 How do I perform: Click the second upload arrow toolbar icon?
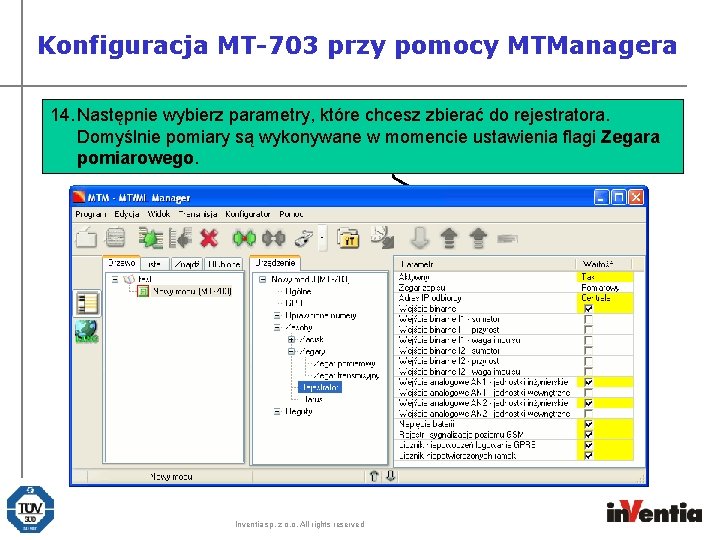point(478,238)
